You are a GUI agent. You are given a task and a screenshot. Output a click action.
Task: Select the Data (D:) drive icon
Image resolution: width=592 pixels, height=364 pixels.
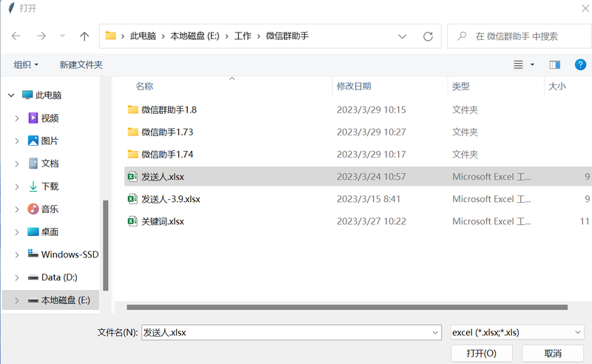(x=33, y=278)
